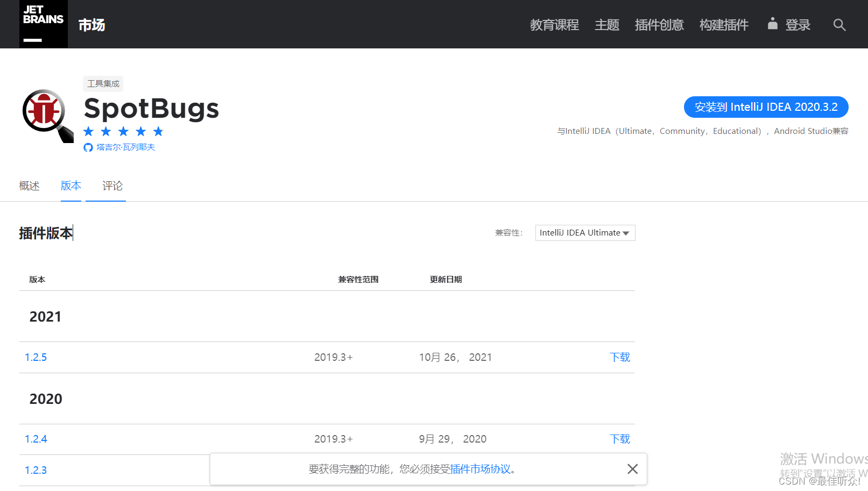Click the blue star rating

tap(123, 132)
